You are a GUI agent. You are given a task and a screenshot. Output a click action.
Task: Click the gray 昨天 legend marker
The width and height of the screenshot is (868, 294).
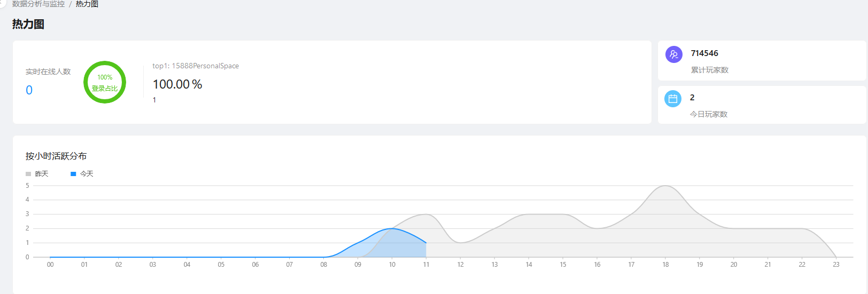pos(28,174)
